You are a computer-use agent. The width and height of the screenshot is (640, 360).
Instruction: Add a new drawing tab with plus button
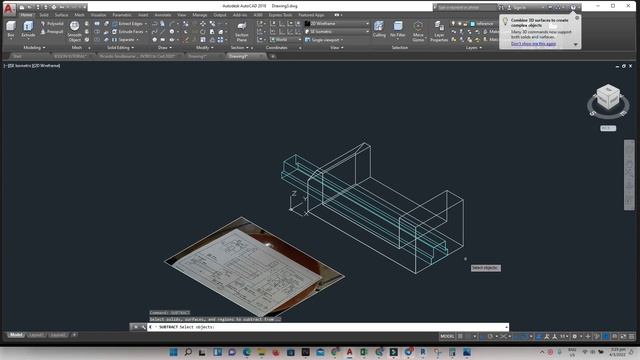(x=273, y=56)
